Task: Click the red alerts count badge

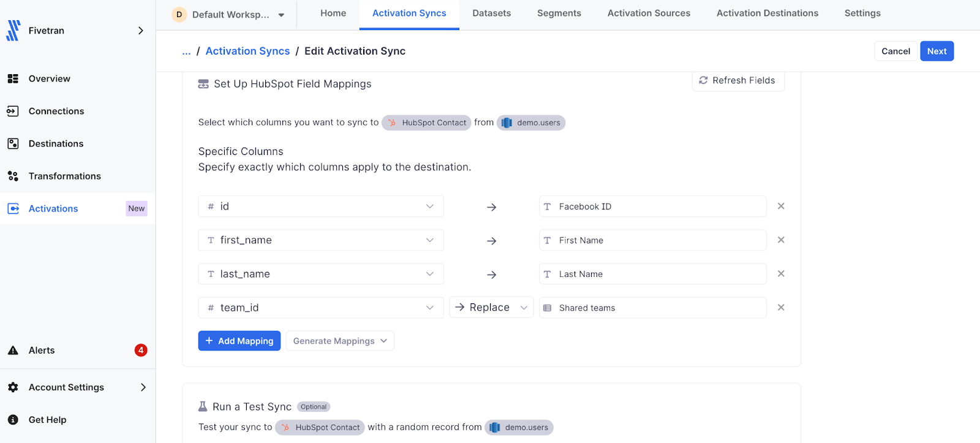Action: tap(141, 350)
